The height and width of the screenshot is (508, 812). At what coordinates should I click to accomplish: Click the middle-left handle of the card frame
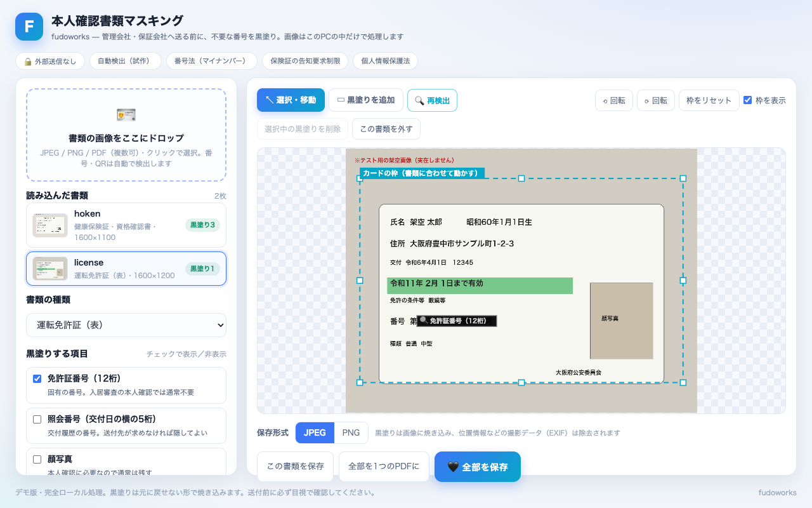(x=360, y=280)
